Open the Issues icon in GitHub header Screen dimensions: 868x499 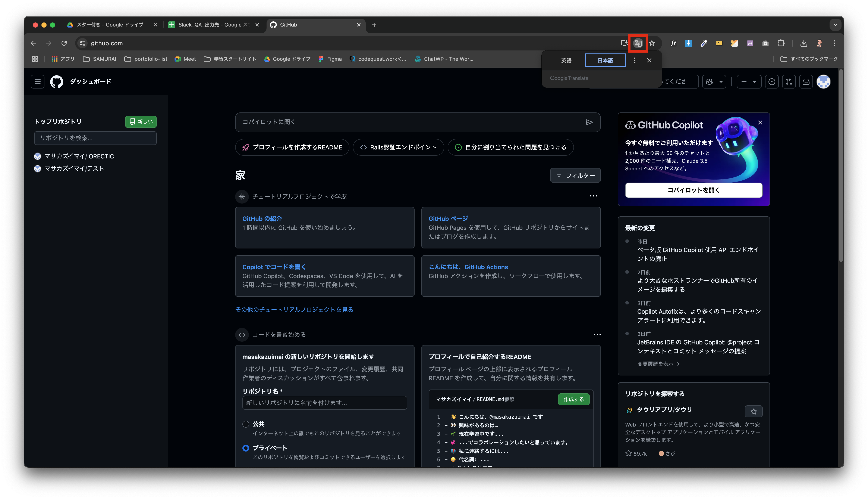(x=772, y=82)
